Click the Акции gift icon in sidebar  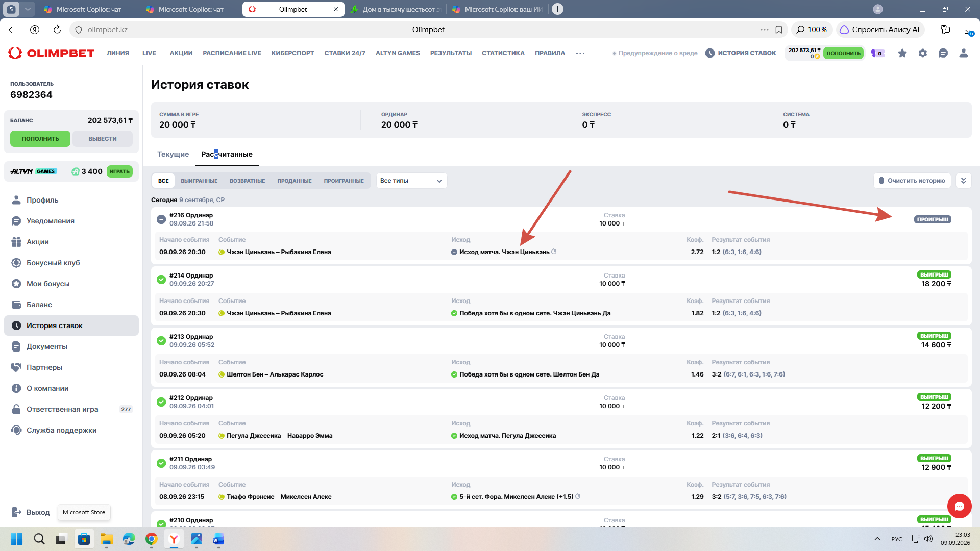[x=16, y=242]
